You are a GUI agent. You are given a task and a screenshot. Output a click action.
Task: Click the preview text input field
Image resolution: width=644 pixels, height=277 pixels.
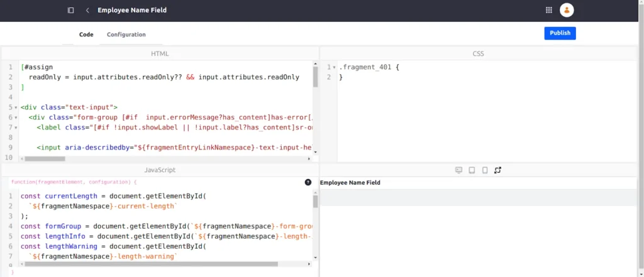479,197
